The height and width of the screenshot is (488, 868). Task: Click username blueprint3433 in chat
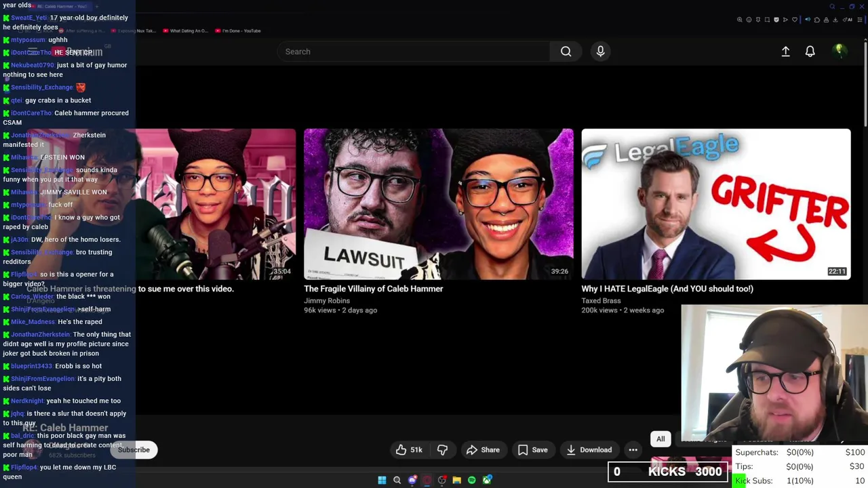click(31, 366)
